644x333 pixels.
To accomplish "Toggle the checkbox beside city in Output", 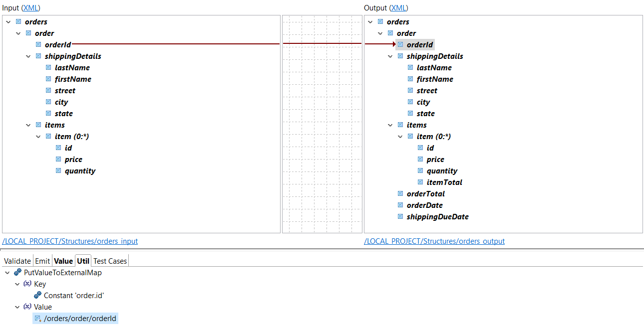I will click(410, 102).
